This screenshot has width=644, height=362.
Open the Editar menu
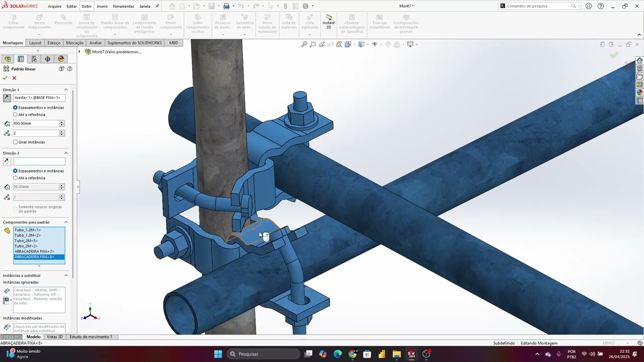coord(72,7)
